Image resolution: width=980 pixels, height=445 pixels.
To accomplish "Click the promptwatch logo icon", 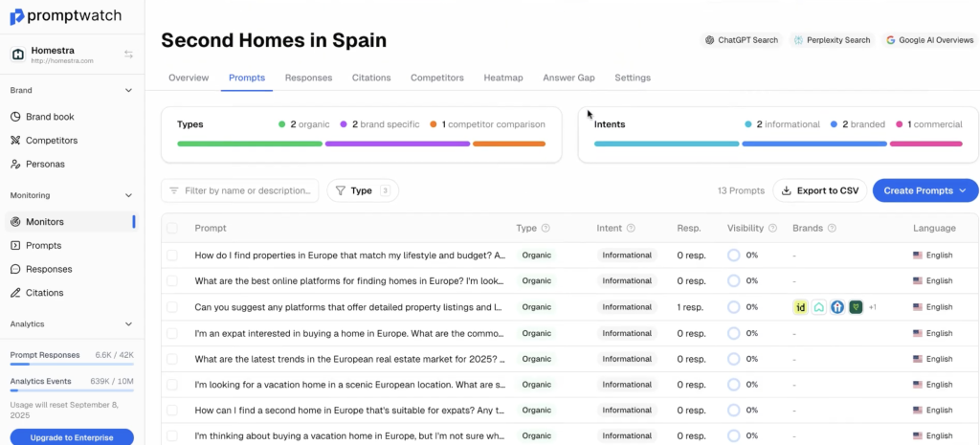I will pos(17,17).
